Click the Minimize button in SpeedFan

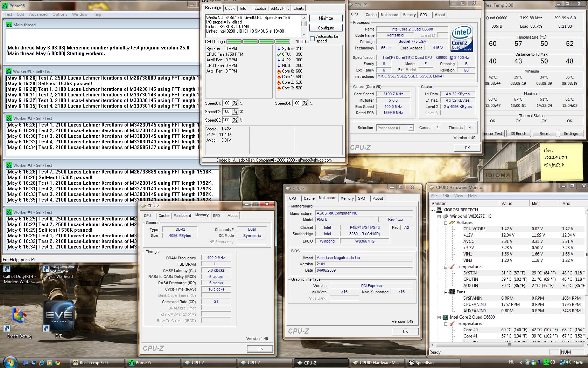point(326,18)
